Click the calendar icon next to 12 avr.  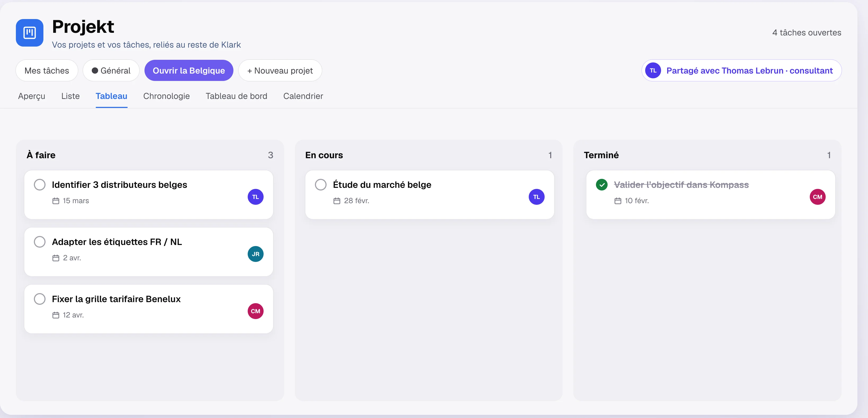click(56, 315)
